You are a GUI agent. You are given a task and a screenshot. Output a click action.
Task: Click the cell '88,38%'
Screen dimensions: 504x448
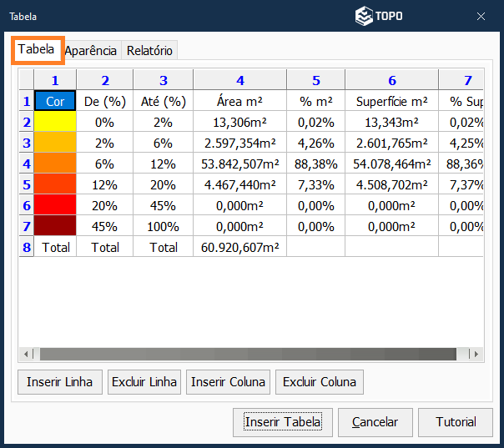[x=316, y=164]
